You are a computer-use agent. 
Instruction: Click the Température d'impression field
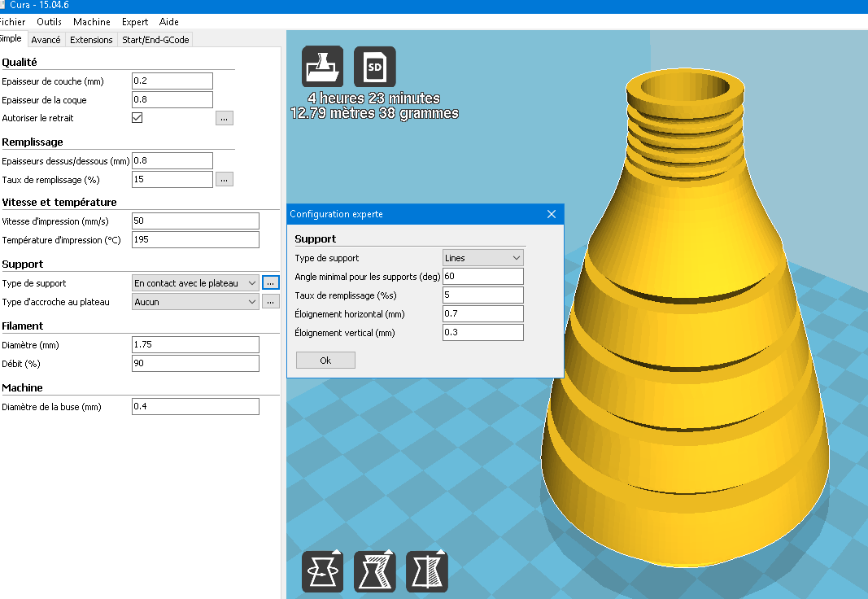pos(195,240)
